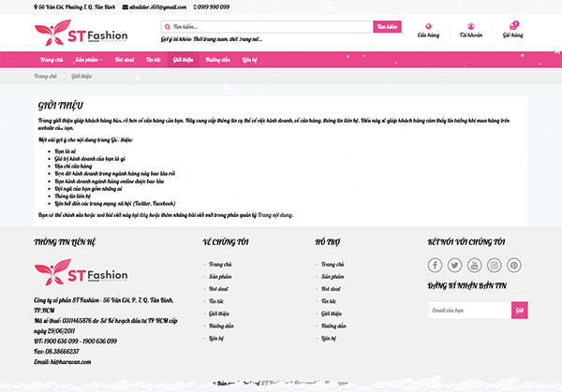Open Hướng dẫn in the navigation bar
This screenshot has height=392, width=562.
[217, 60]
